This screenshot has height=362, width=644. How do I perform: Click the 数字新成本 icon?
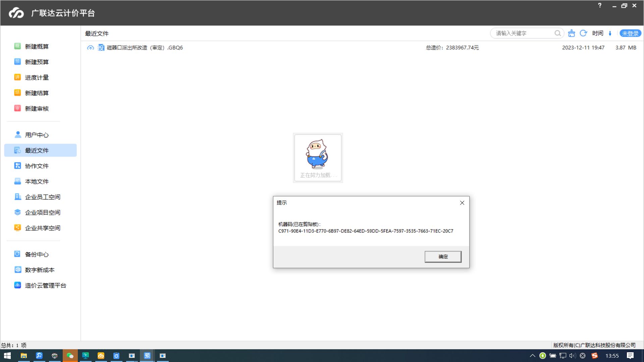click(17, 269)
